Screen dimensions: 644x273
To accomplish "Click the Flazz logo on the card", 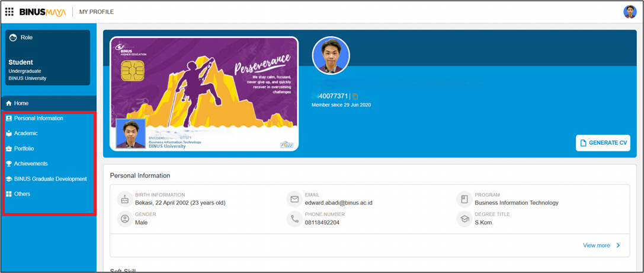I will coord(286,145).
